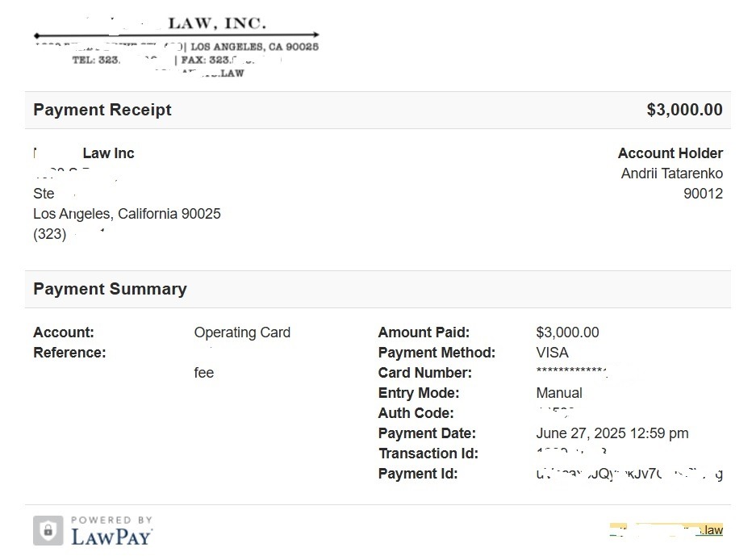Click the fee reference text
The height and width of the screenshot is (556, 756).
[204, 373]
